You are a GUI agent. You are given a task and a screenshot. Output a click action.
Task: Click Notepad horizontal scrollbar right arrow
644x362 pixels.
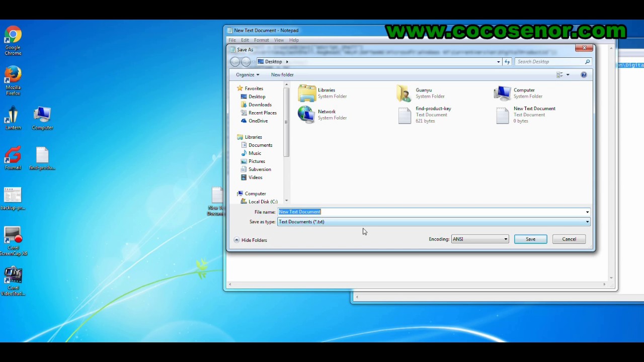click(x=604, y=285)
